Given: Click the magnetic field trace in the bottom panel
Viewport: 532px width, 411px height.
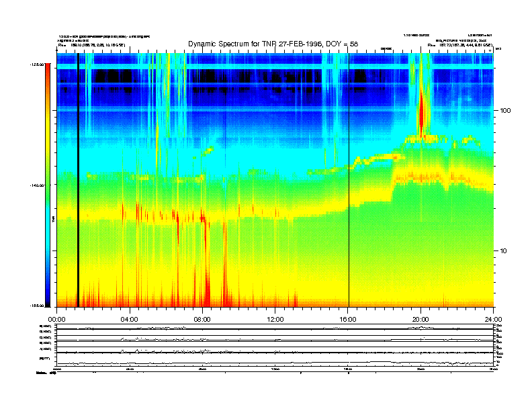Looking at the screenshot, I should point(275,363).
